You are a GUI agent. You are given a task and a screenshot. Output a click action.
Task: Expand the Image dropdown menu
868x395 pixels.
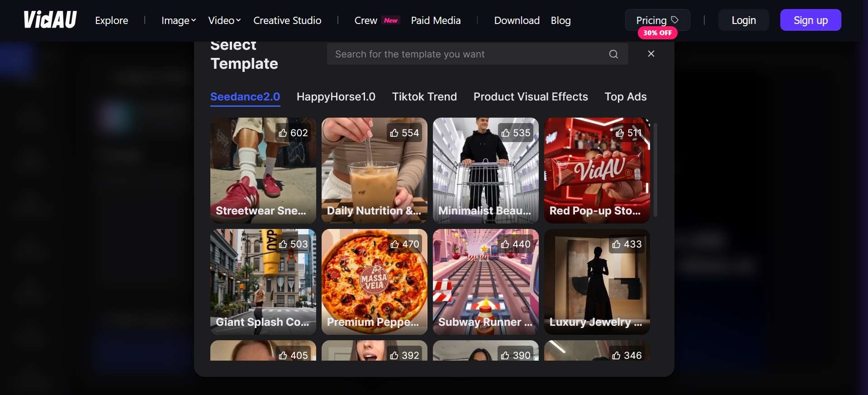coord(179,20)
